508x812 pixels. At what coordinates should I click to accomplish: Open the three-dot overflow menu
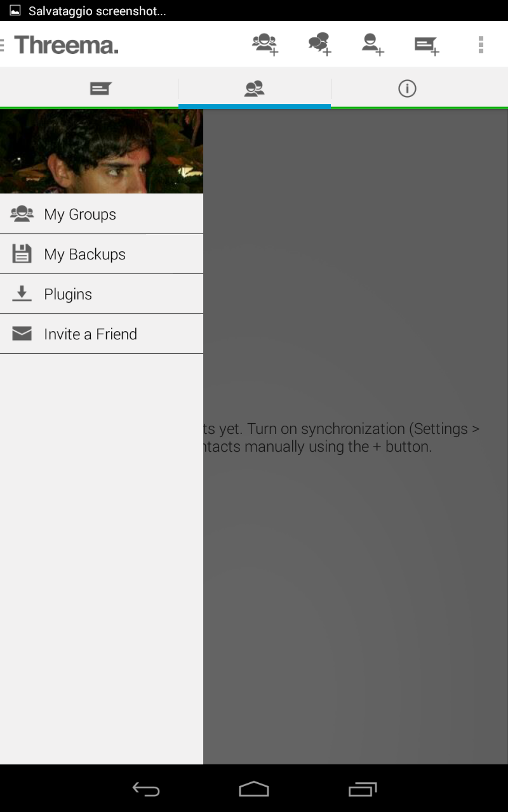point(481,44)
